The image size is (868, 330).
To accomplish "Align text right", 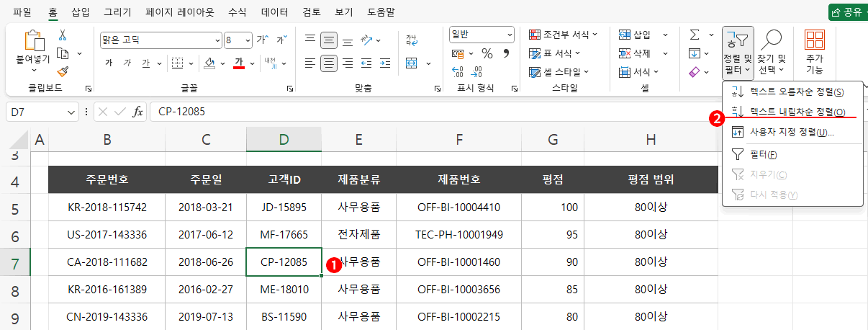I will tap(348, 63).
